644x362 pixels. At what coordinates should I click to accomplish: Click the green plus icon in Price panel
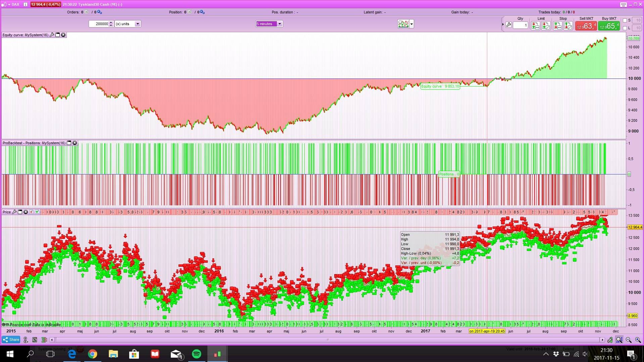[x=37, y=212]
